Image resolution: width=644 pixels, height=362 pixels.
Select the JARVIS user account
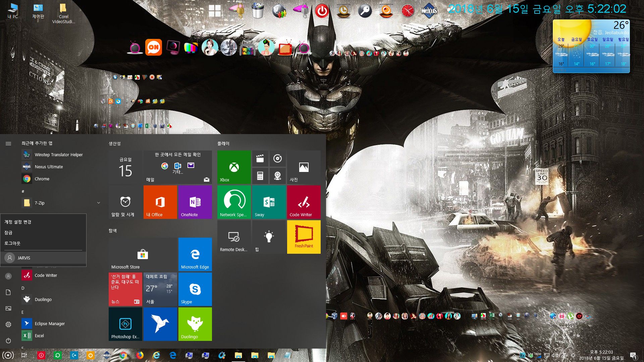click(x=43, y=258)
